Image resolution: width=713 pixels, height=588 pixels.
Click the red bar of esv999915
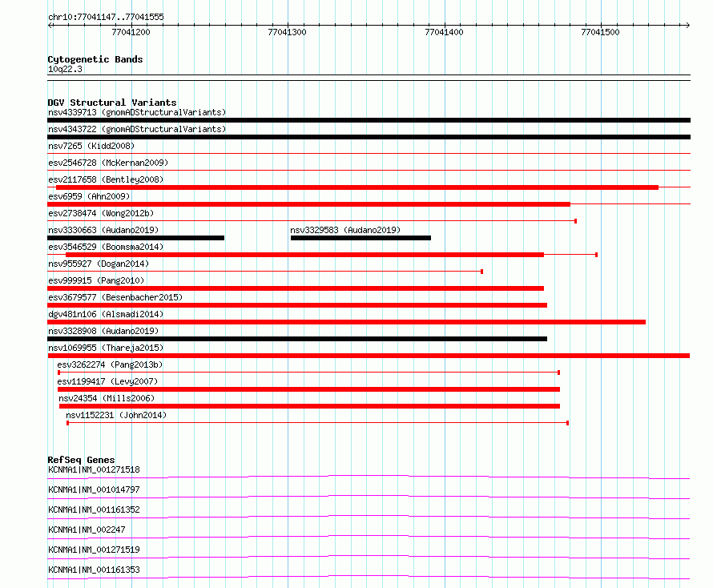point(296,288)
